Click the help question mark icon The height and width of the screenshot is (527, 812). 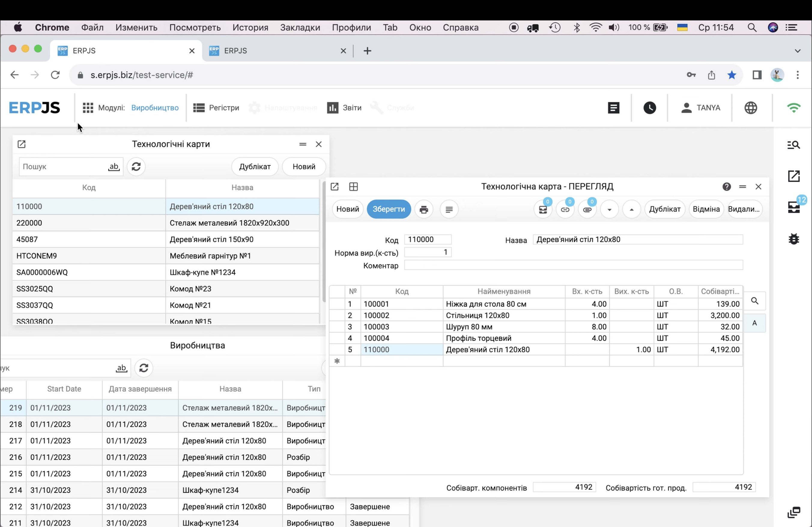click(x=727, y=186)
